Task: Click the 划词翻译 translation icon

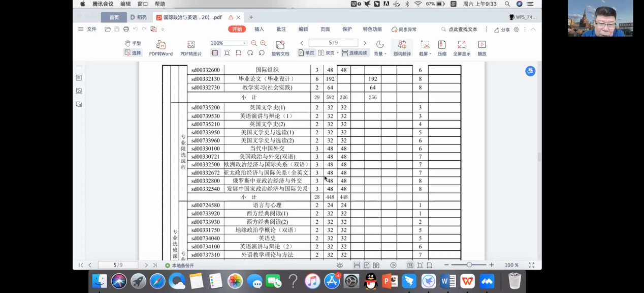Action: click(402, 45)
